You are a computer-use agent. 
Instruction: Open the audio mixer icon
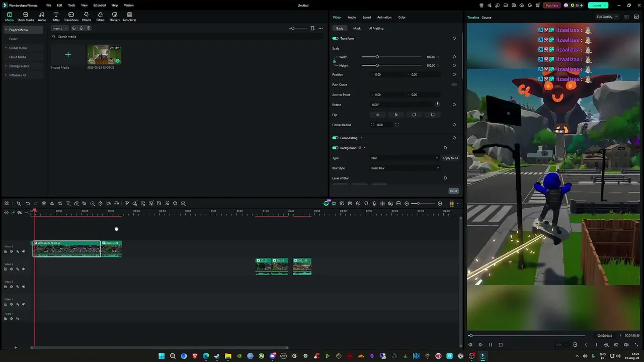pyautogui.click(x=382, y=204)
